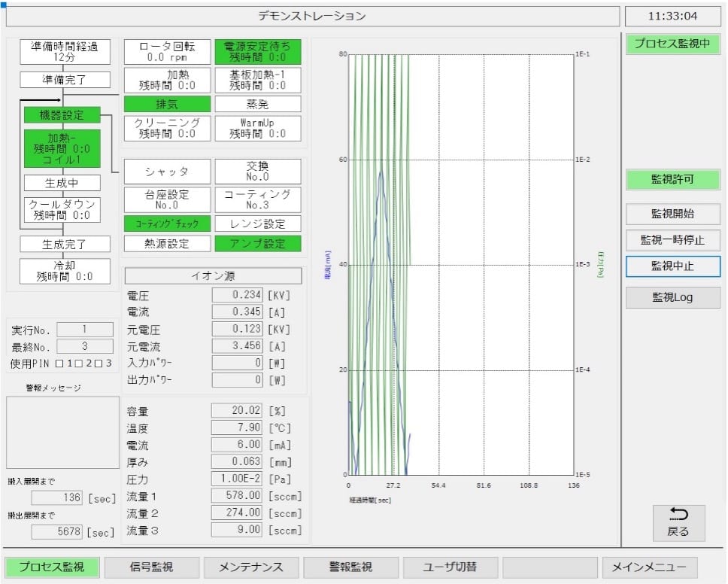
Task: Click the 加熱 残時間 0:0 status box
Action: pyautogui.click(x=167, y=81)
